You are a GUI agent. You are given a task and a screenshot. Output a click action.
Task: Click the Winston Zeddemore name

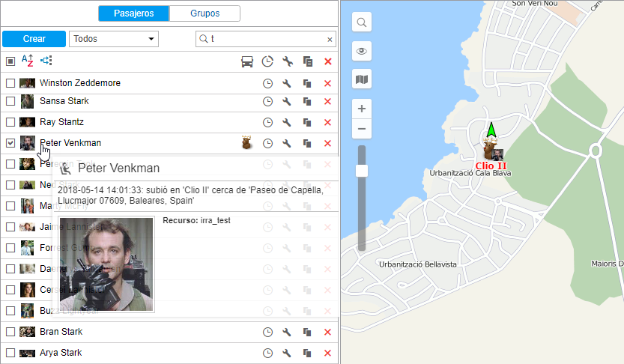click(80, 83)
